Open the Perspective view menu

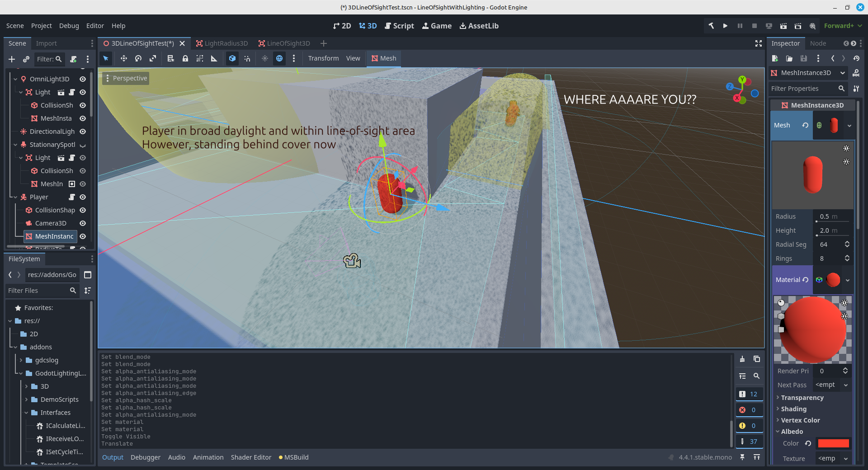(126, 78)
